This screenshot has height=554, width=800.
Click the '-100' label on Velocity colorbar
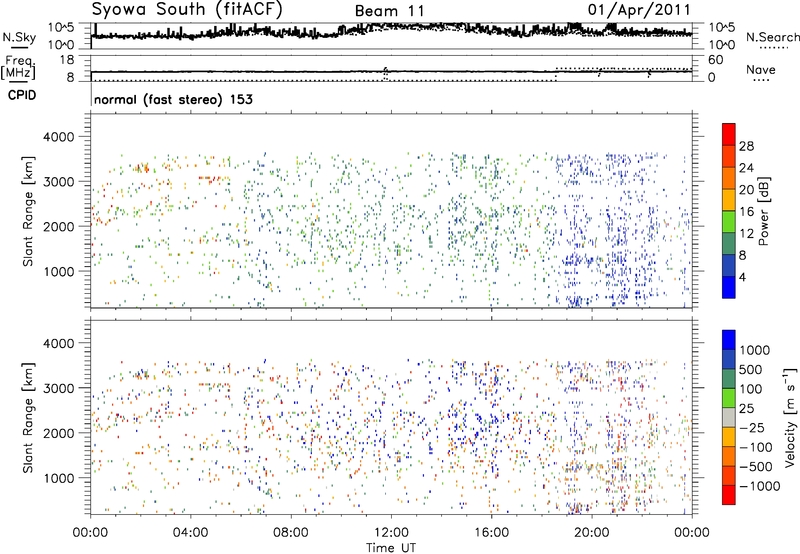pyautogui.click(x=756, y=447)
